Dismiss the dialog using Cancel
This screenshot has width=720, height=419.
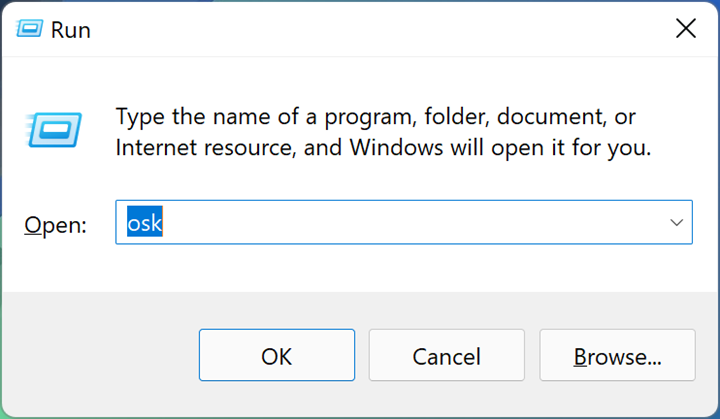point(447,355)
